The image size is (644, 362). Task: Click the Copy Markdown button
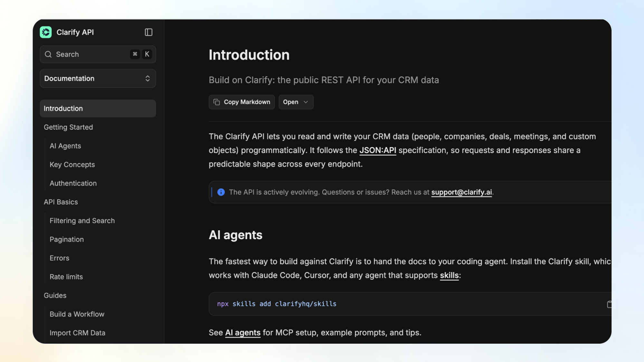pyautogui.click(x=241, y=102)
